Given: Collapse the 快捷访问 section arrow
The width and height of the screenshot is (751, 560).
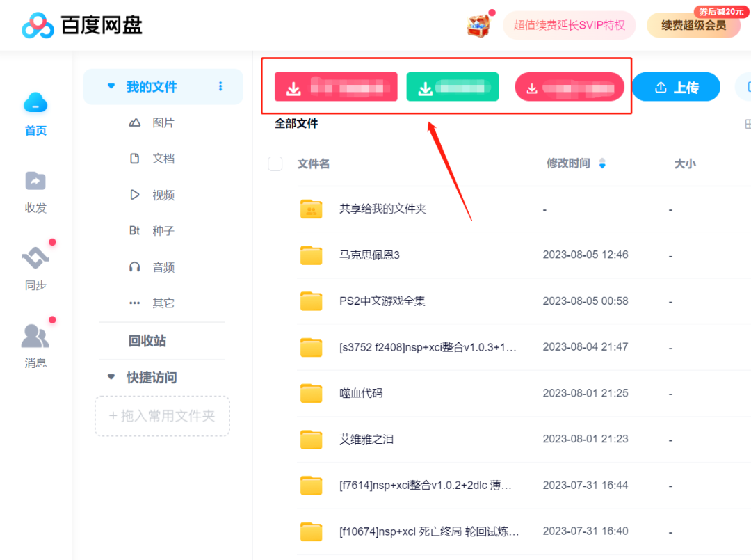Looking at the screenshot, I should point(111,377).
